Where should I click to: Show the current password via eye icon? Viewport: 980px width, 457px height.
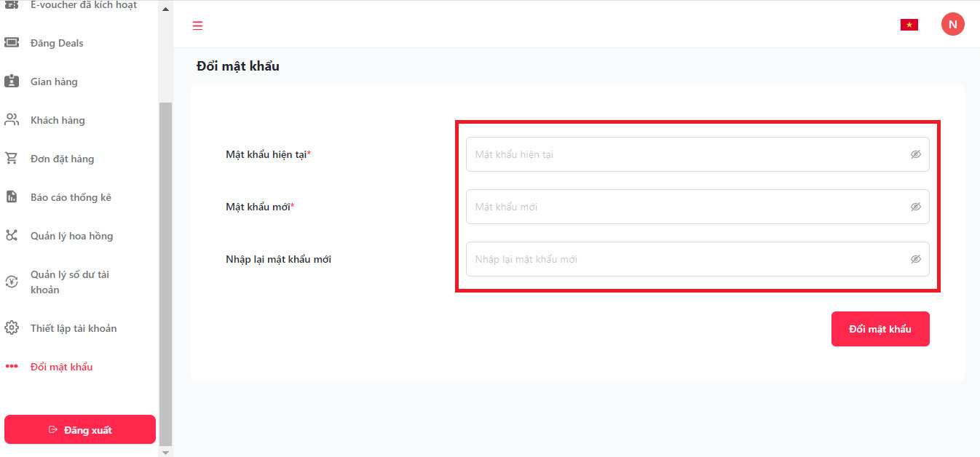coord(915,154)
